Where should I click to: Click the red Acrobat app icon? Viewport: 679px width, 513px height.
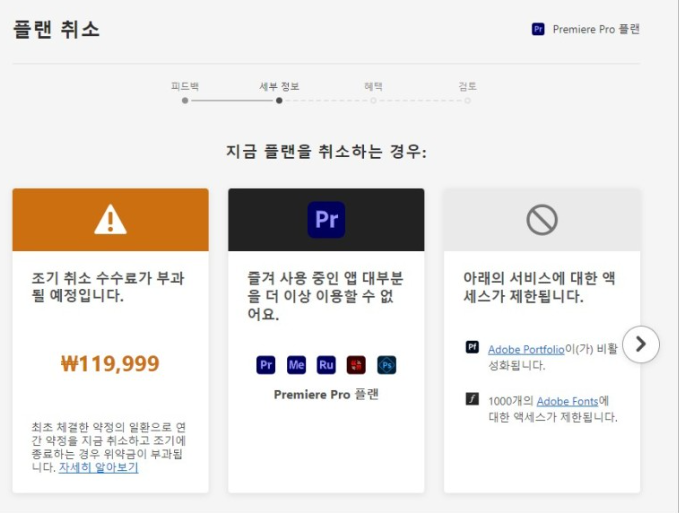356,365
